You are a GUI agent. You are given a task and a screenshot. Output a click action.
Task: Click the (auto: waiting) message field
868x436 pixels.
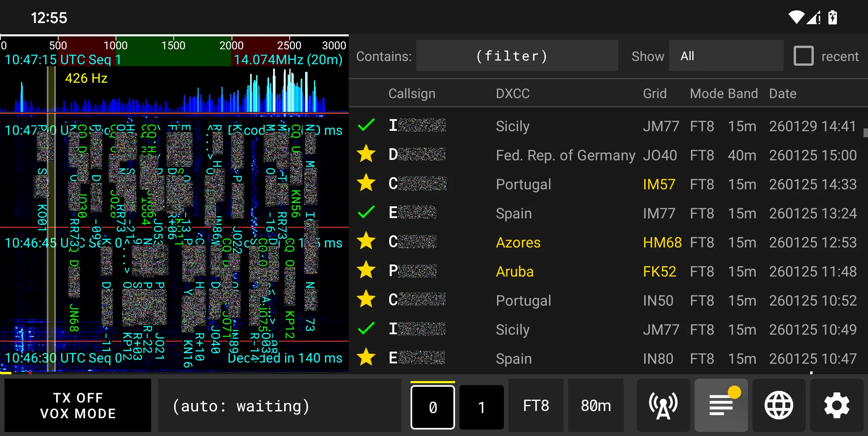[280, 405]
